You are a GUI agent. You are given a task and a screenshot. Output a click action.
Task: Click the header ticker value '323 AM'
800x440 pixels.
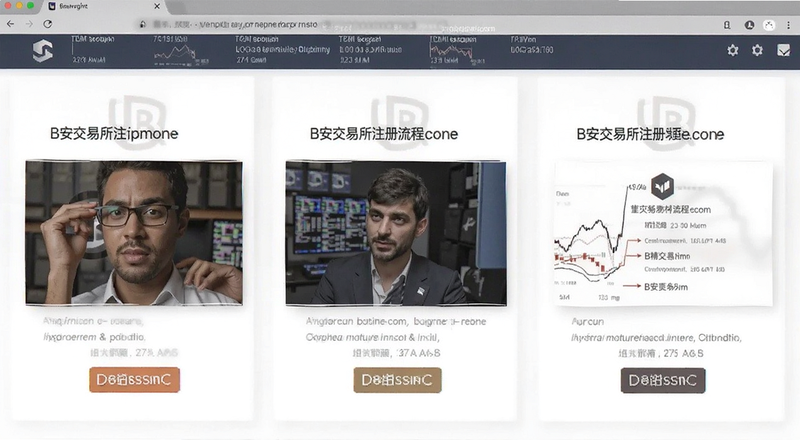[355, 60]
